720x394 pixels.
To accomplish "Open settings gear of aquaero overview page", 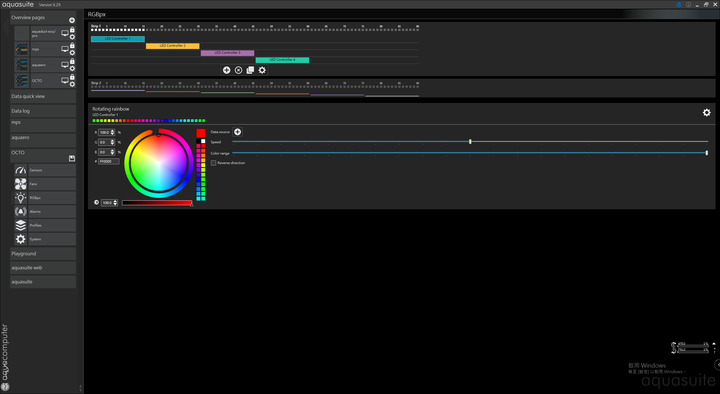I will 72,68.
